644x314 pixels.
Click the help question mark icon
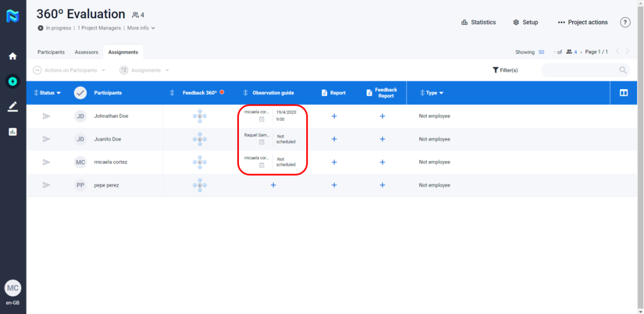coord(625,22)
